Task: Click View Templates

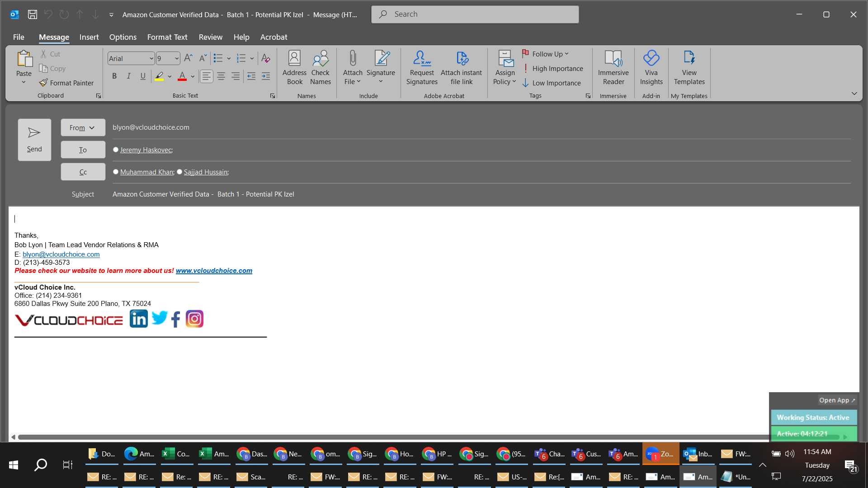Action: click(689, 68)
